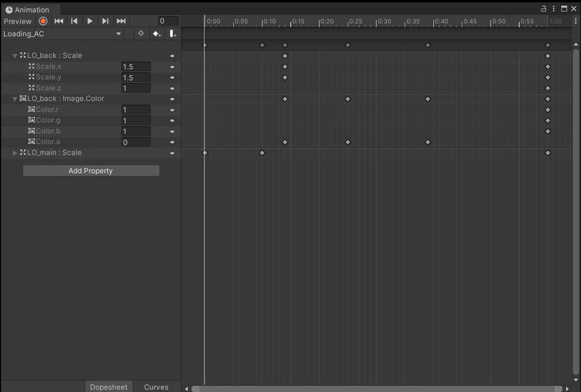Select the Scale.x row
Viewport: 581px width, 392px height.
click(x=91, y=66)
